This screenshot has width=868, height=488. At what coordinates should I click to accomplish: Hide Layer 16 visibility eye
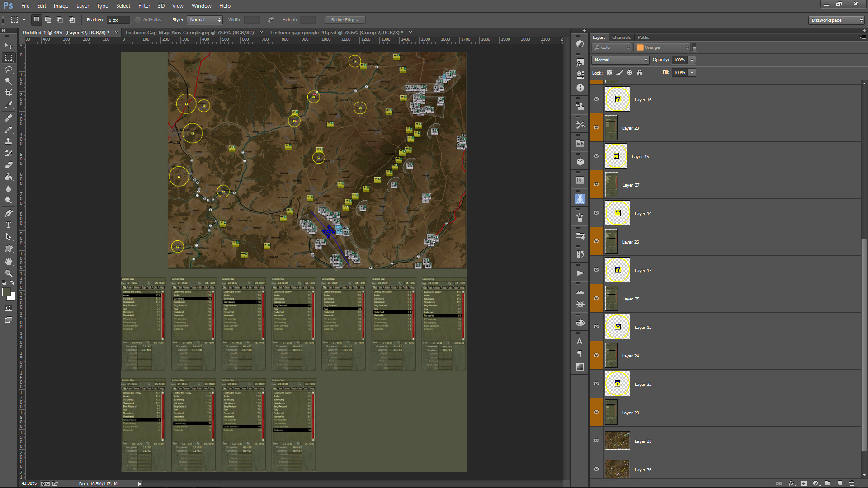596,99
